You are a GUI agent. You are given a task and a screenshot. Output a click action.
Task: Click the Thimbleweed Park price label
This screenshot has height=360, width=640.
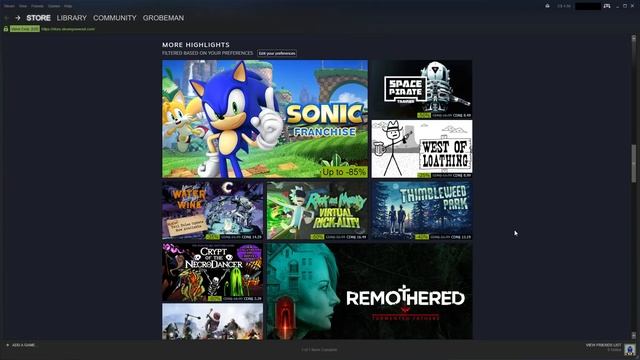[443, 237]
